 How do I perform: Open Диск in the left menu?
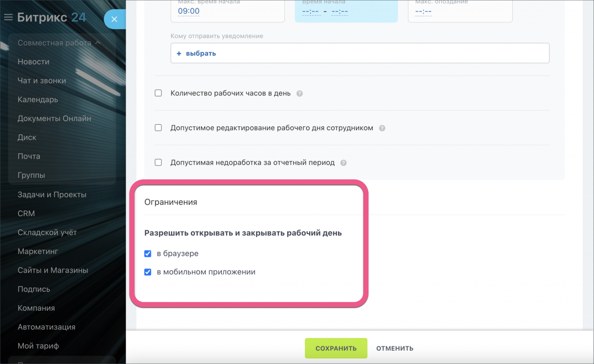pos(27,138)
